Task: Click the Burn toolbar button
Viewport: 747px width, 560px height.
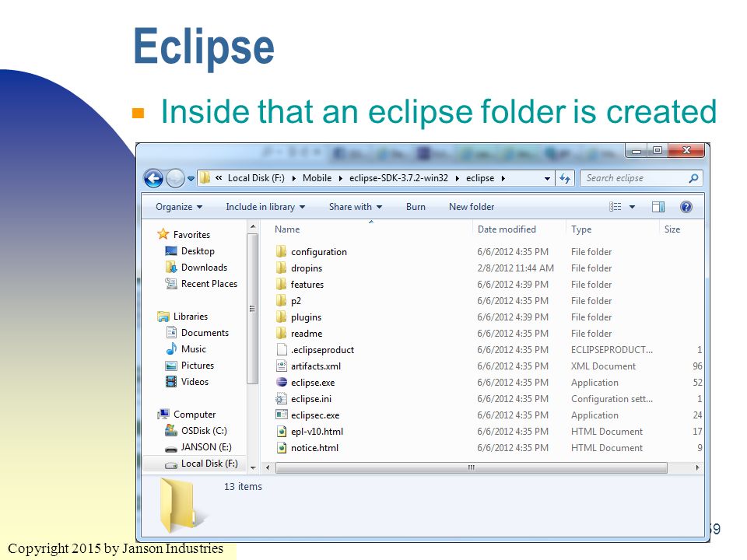Action: tap(416, 207)
